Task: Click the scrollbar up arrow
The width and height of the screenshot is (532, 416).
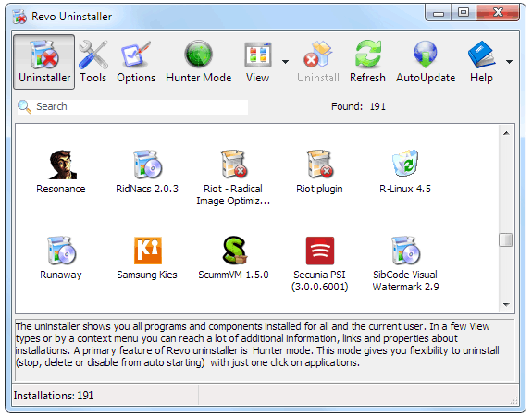Action: (x=506, y=133)
